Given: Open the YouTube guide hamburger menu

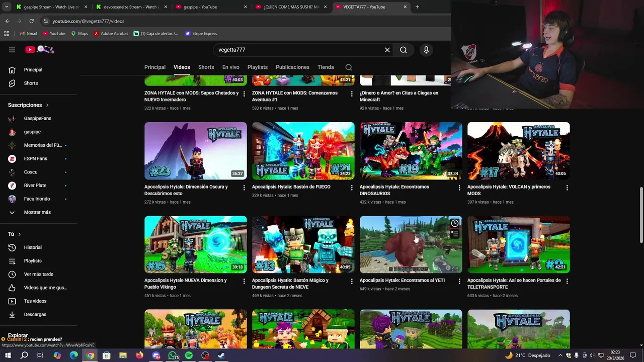Looking at the screenshot, I should click(x=12, y=50).
